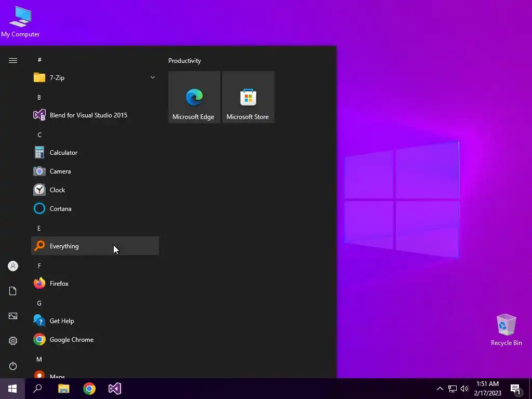The image size is (532, 399).
Task: Open the 7-Zip folder entry
Action: click(95, 78)
